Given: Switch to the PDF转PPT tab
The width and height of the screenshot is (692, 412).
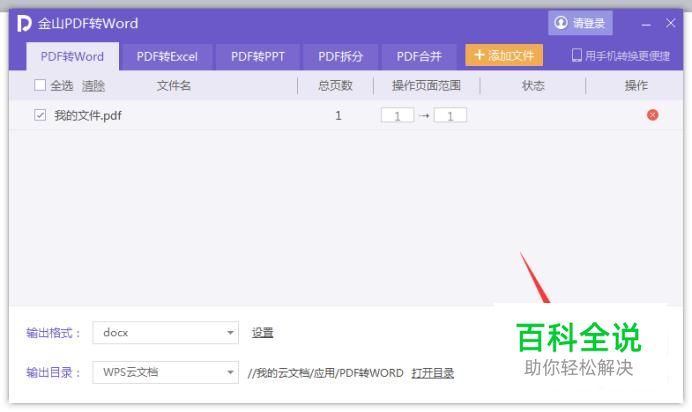Looking at the screenshot, I should [258, 56].
